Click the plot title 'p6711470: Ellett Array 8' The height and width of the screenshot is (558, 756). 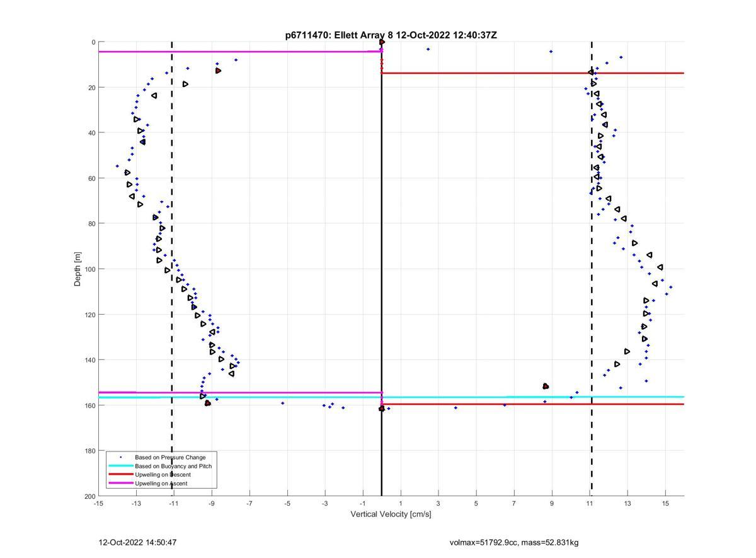339,35
